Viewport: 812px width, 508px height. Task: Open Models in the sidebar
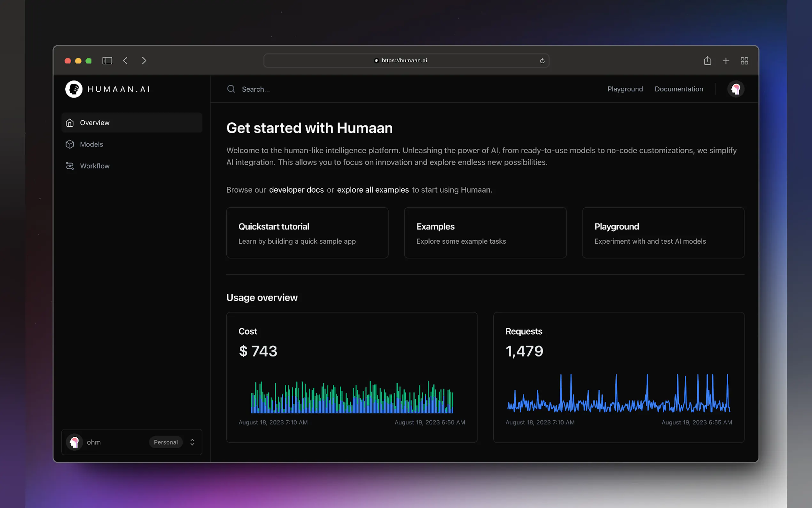point(91,145)
